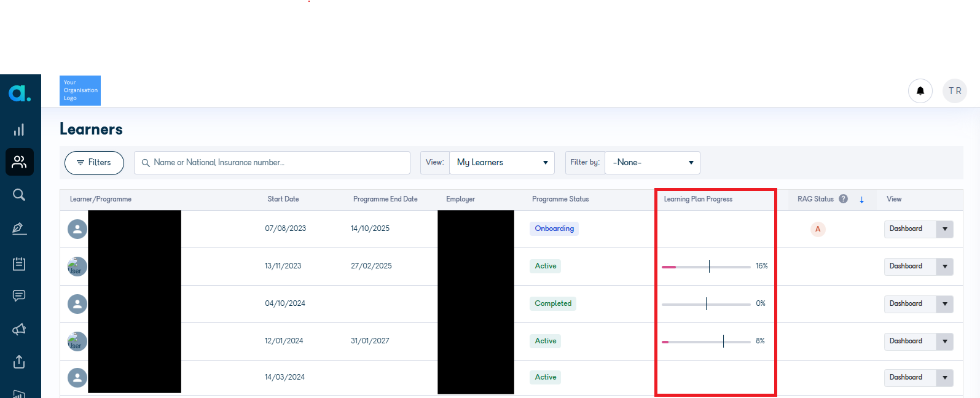The height and width of the screenshot is (398, 980).
Task: Click Active status badge in 12/01/2024 row
Action: click(x=546, y=341)
